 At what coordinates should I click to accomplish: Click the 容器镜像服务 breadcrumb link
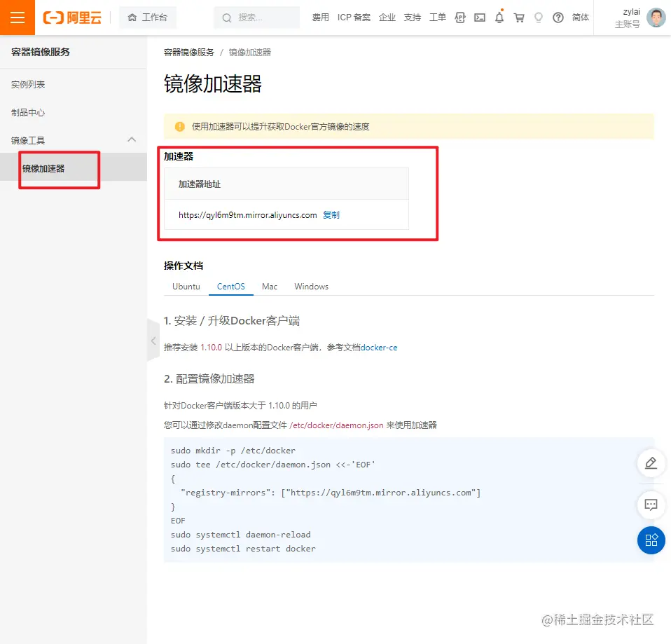(x=188, y=53)
